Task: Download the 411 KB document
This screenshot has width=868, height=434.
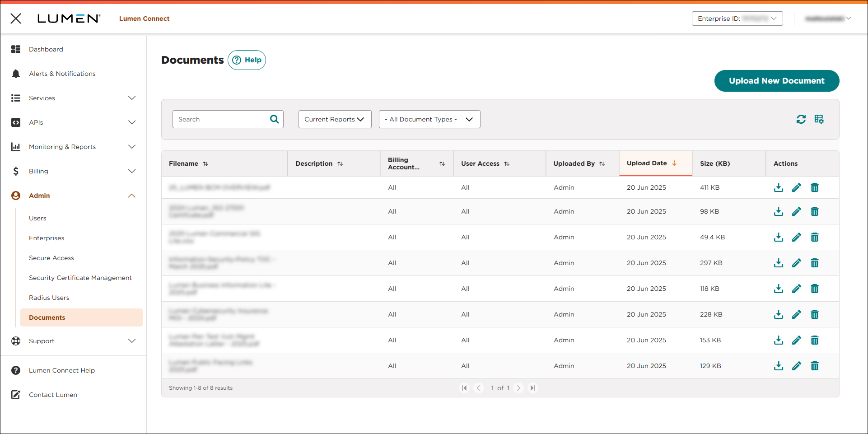Action: click(x=778, y=187)
